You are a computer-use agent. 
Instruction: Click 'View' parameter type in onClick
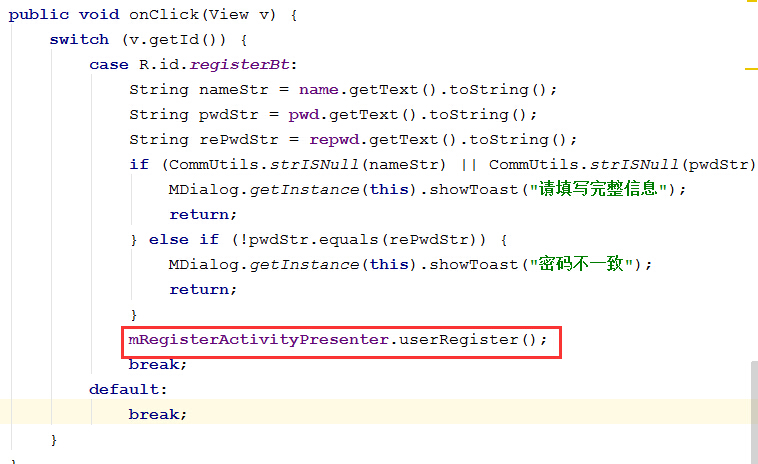[x=229, y=14]
